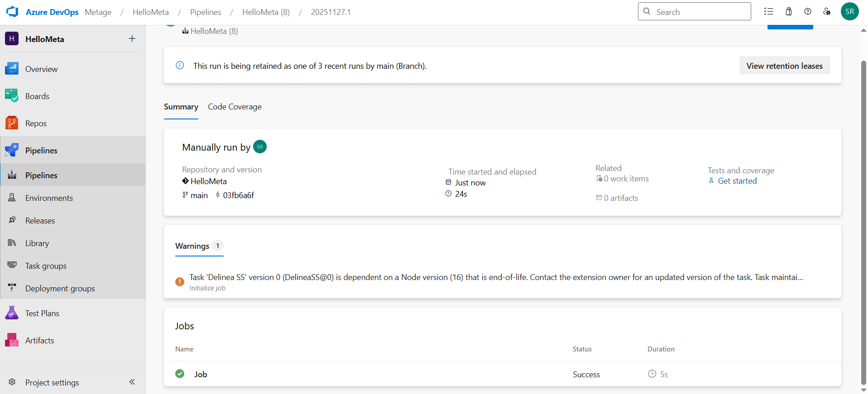Open the Help question mark icon

click(x=807, y=12)
